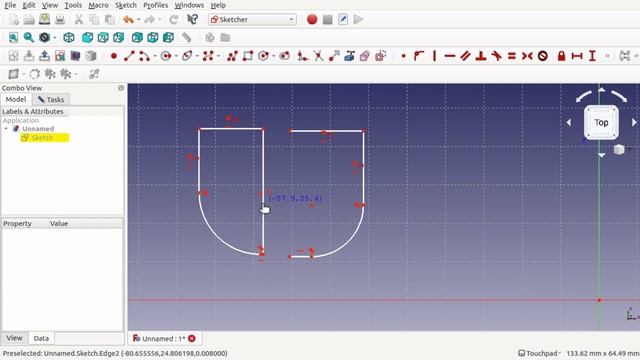Click the What's This help cursor icon
This screenshot has height=360, width=640.
click(192, 19)
